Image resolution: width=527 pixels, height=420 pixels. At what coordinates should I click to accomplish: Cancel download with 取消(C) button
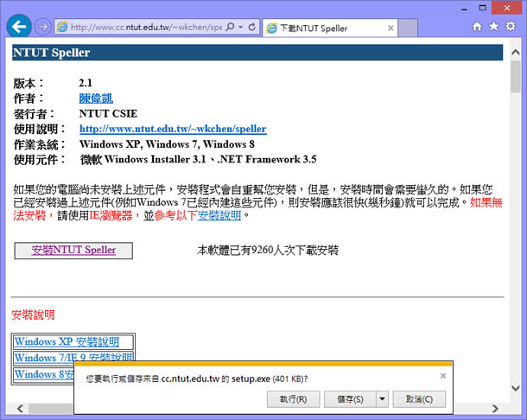419,399
